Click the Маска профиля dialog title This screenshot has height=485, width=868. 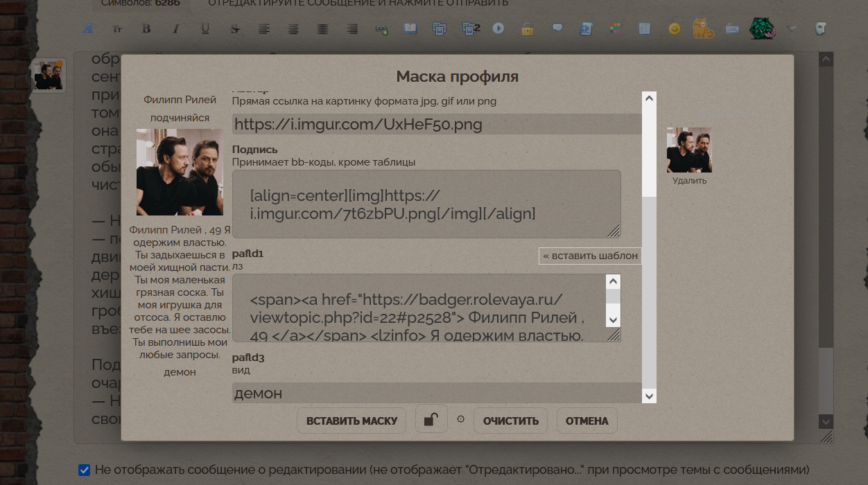(x=457, y=76)
